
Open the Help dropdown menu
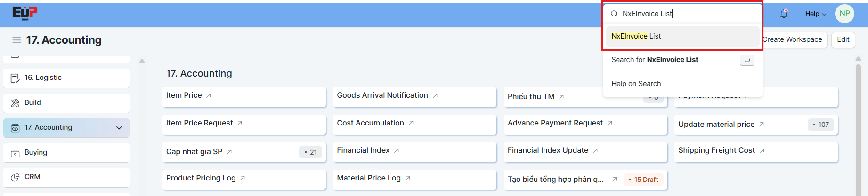(x=815, y=14)
